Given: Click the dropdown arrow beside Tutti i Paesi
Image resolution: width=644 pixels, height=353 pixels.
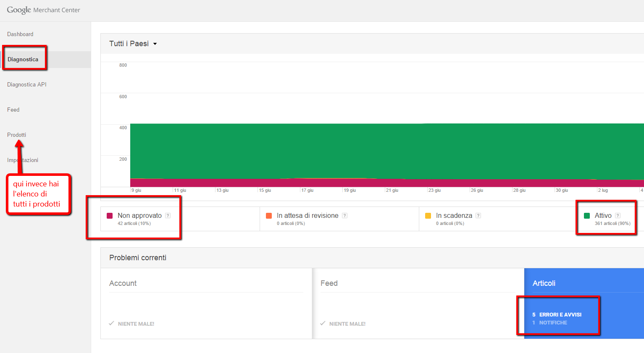Looking at the screenshot, I should click(x=155, y=44).
